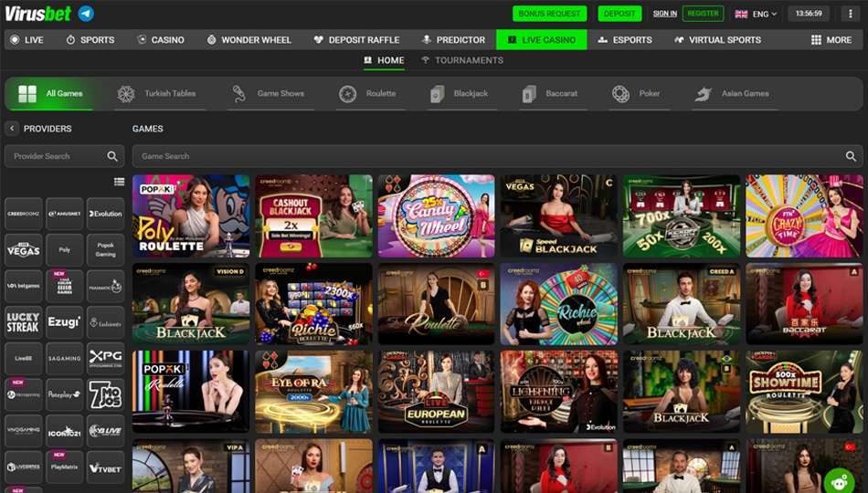868x493 pixels.
Task: Click the Game Search magnifier icon
Action: (851, 156)
